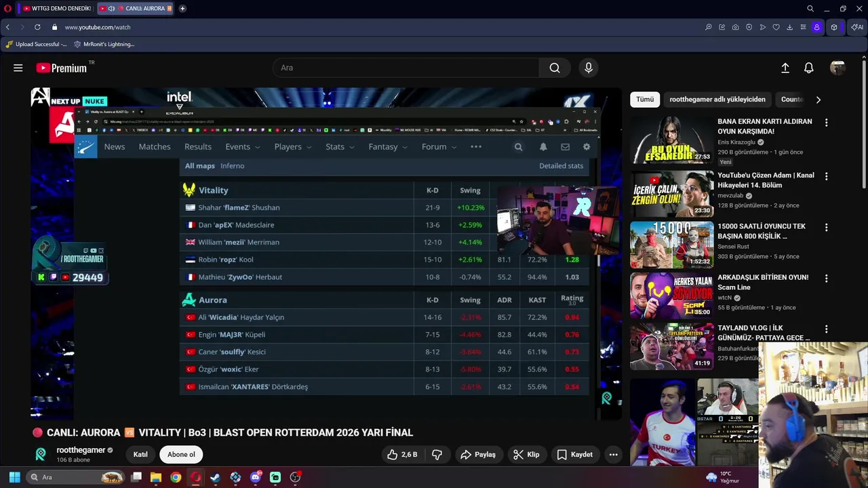Viewport: 868px width, 488px height.
Task: Open Opera's ad blocker shield icon
Action: tap(749, 27)
